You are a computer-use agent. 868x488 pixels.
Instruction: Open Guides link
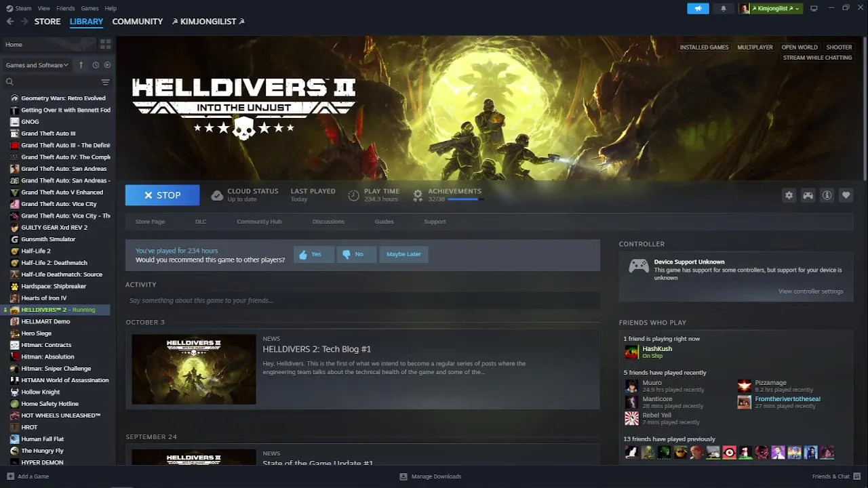[x=384, y=222]
